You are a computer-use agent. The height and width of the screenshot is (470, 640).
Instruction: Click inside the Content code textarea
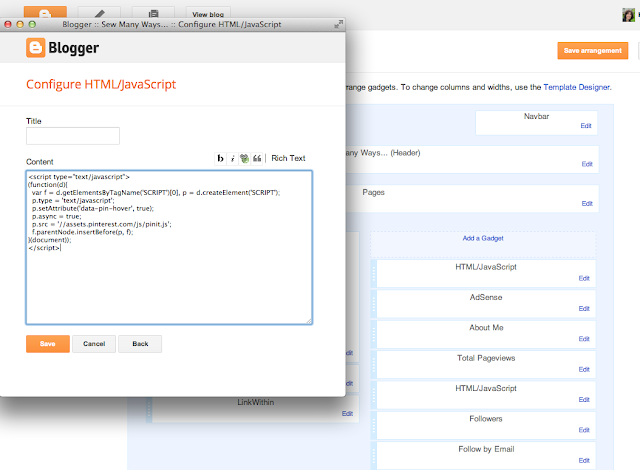tap(169, 247)
